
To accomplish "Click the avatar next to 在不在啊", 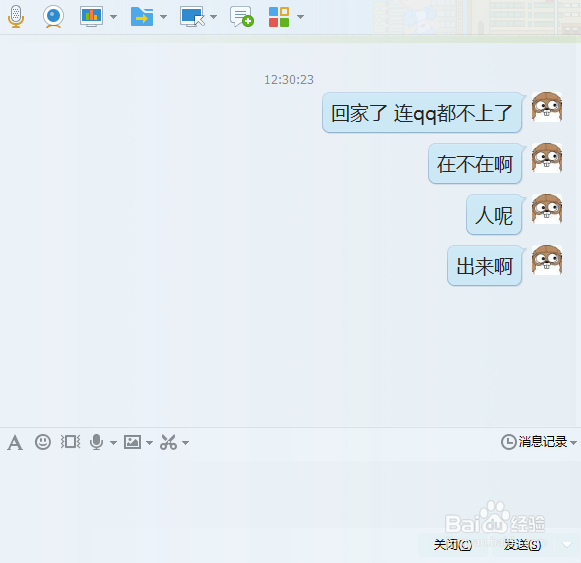I will point(547,158).
